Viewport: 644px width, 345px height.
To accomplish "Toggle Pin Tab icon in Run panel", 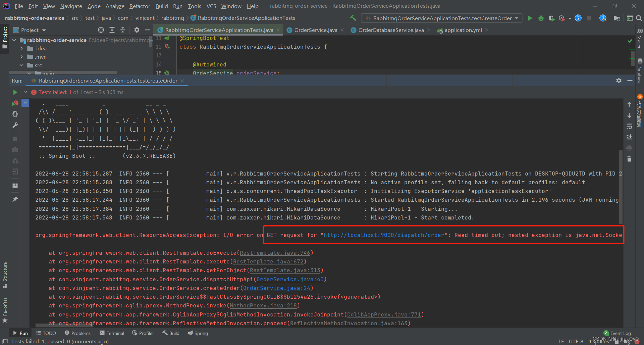I will 15,199.
